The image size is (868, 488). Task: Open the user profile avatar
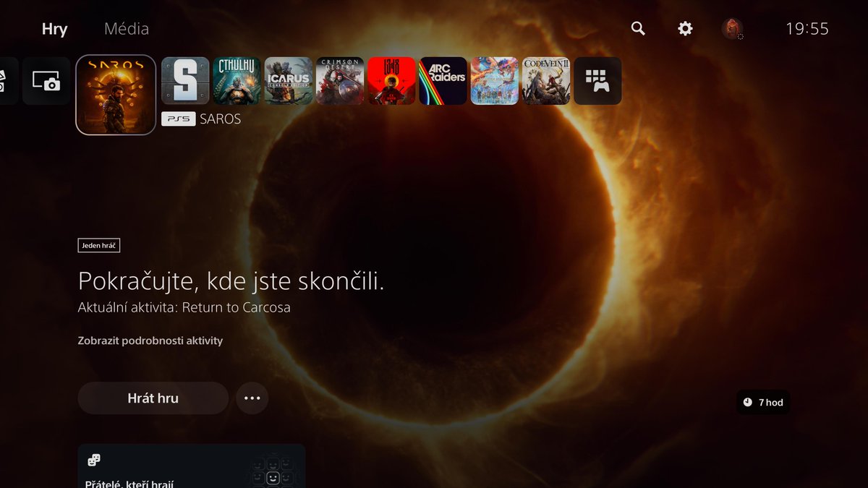click(x=732, y=29)
